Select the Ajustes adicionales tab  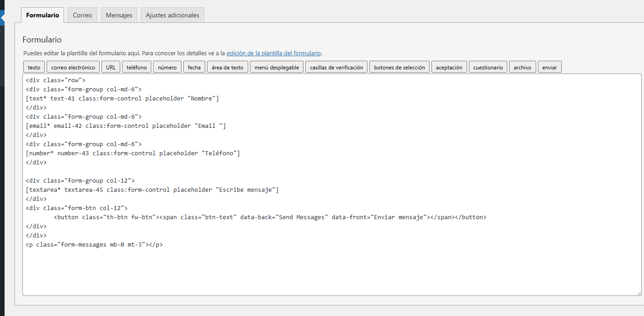click(172, 15)
